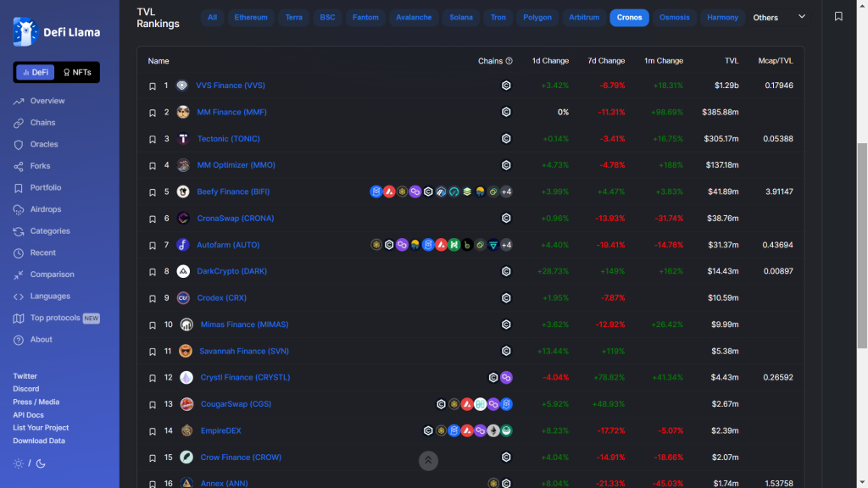Screen dimensions: 868x488
Task: Open the MM Finance (MMF) protocol link
Action: [x=231, y=112]
